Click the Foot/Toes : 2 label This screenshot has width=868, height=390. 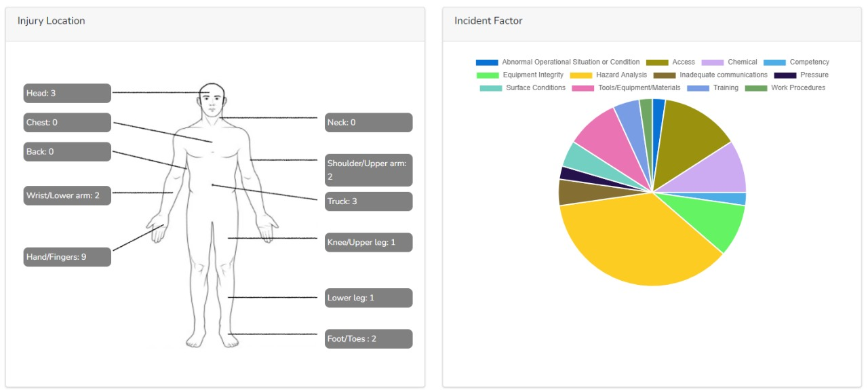368,338
